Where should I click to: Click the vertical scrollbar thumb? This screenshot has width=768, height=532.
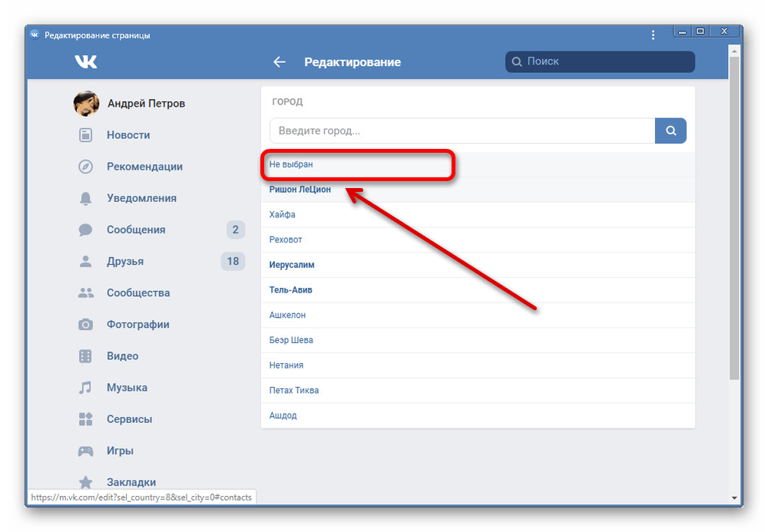coord(733,218)
